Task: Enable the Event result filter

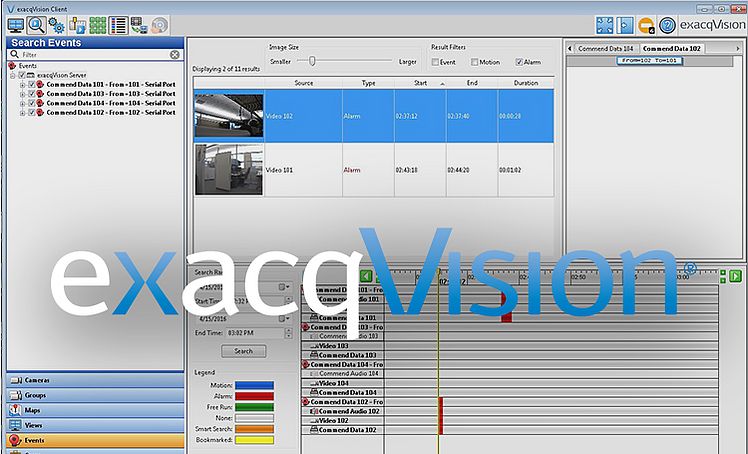Action: tap(435, 62)
